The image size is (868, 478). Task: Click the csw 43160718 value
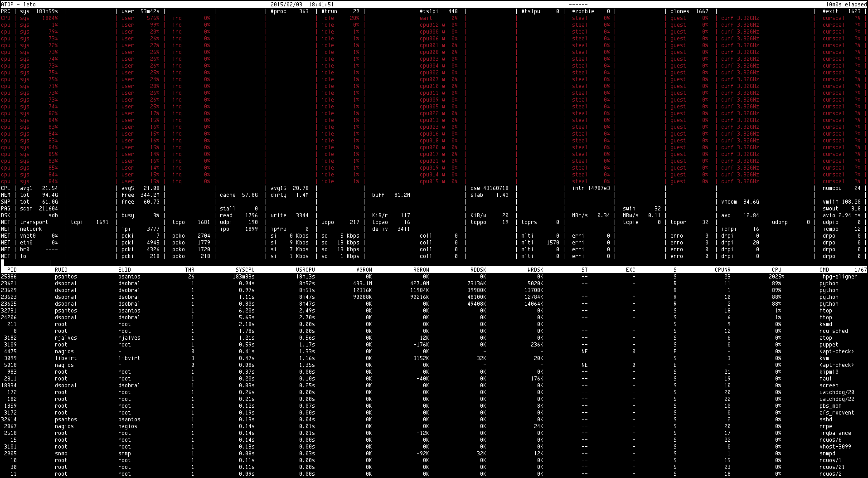tap(489, 188)
